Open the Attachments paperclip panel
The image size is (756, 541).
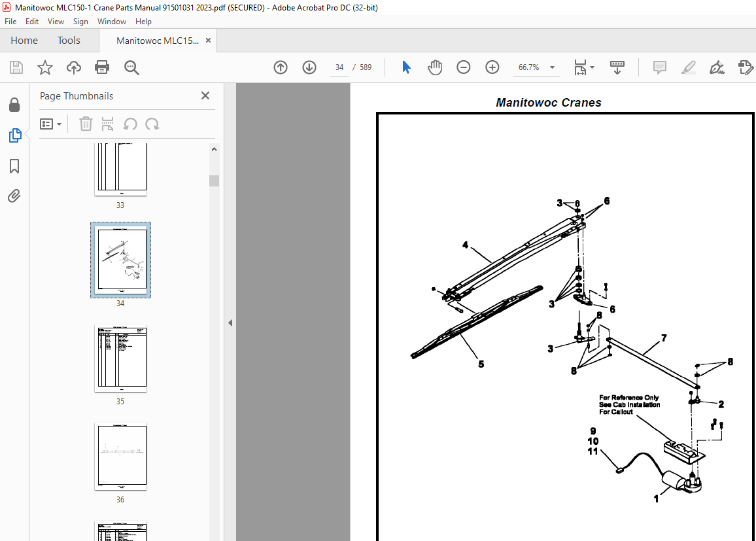pos(14,196)
